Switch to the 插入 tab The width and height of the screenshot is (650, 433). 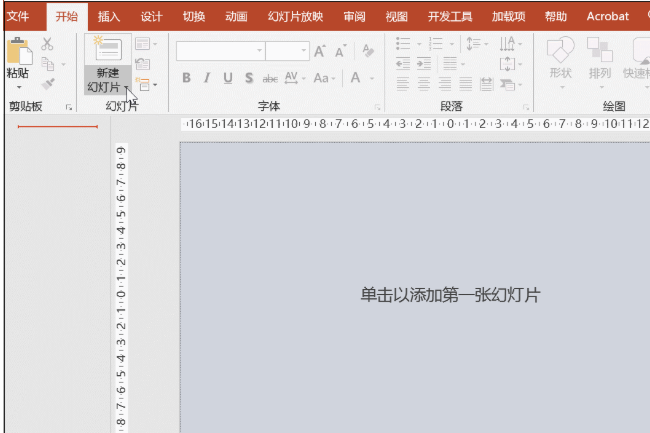coord(109,17)
